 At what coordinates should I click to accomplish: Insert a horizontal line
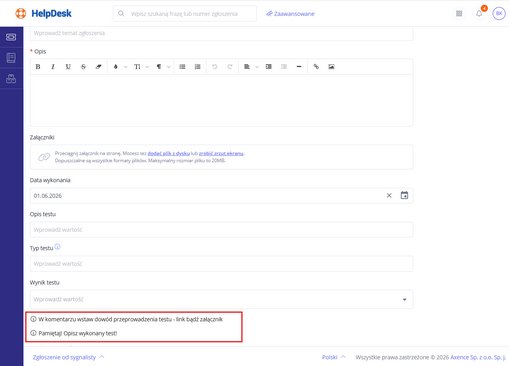click(299, 67)
